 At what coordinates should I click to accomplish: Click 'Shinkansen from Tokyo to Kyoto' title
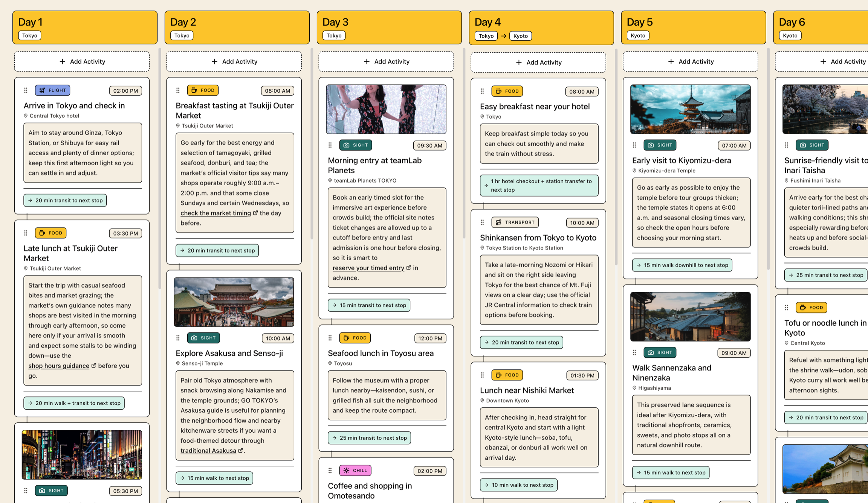point(538,238)
